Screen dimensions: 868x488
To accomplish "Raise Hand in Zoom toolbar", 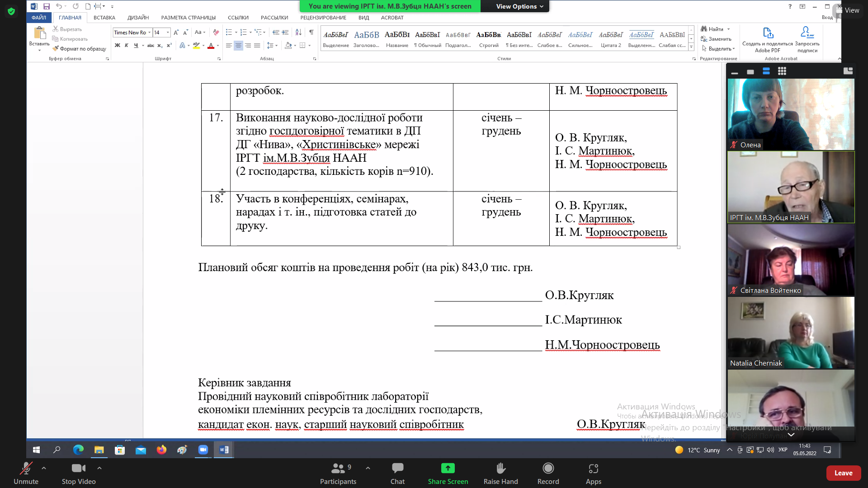I will (500, 473).
